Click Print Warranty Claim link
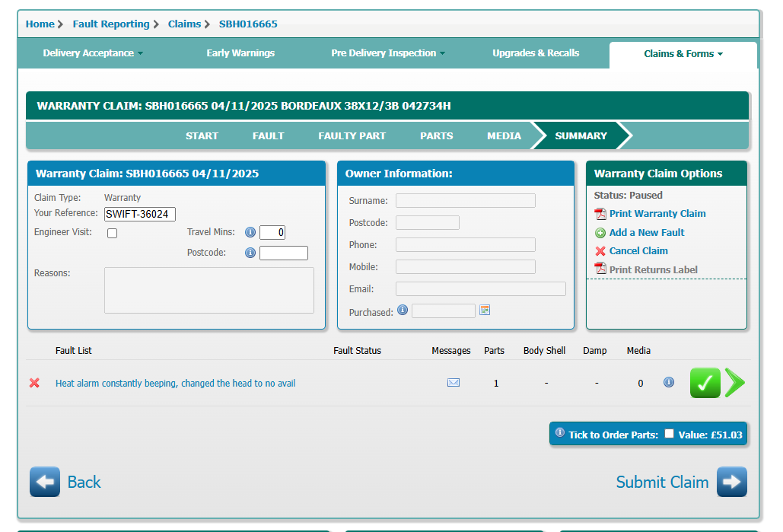783x532 pixels. click(657, 214)
